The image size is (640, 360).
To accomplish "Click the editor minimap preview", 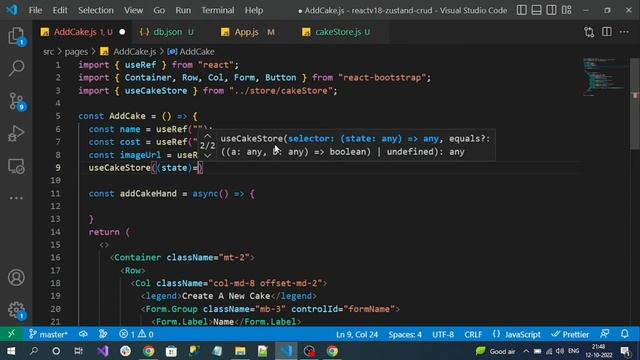I will 605,77.
